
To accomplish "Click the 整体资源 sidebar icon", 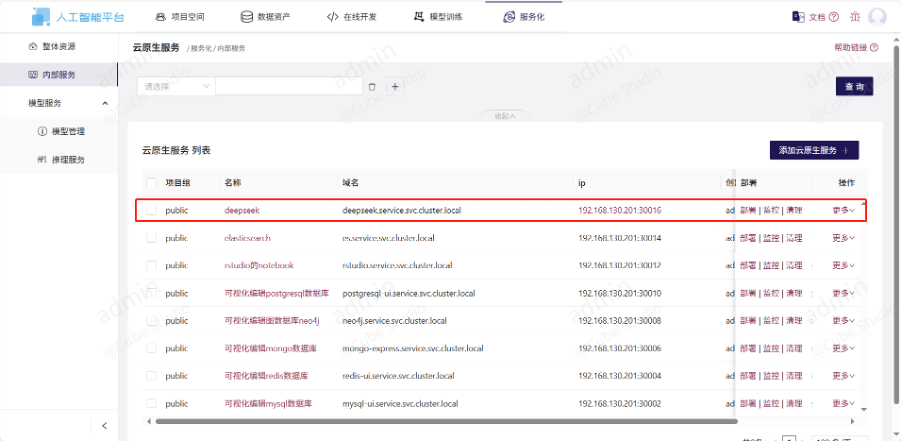I will (x=33, y=46).
